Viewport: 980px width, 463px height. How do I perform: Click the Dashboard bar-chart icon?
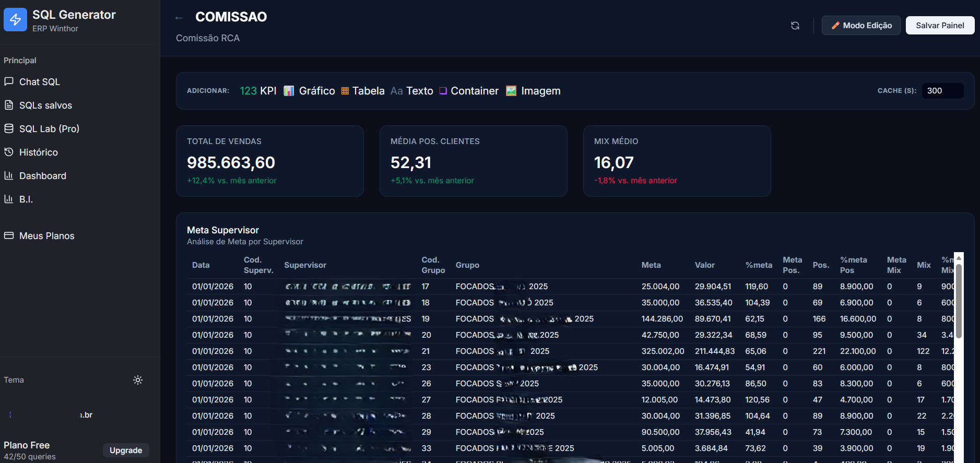point(9,175)
